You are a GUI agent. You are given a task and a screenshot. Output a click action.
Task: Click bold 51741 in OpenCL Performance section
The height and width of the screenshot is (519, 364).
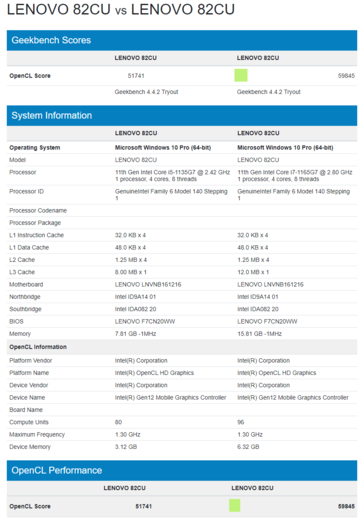144,506
